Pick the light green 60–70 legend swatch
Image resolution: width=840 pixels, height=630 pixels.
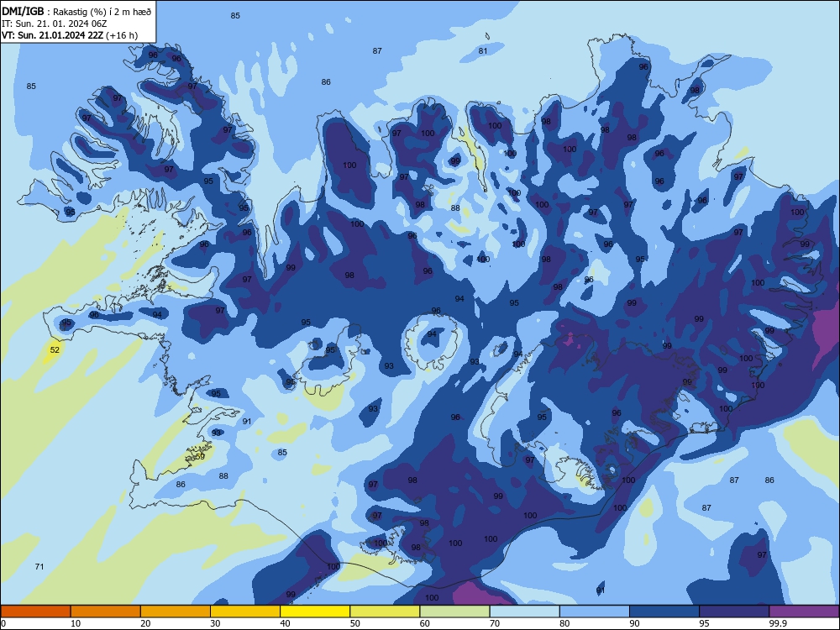tap(454, 612)
